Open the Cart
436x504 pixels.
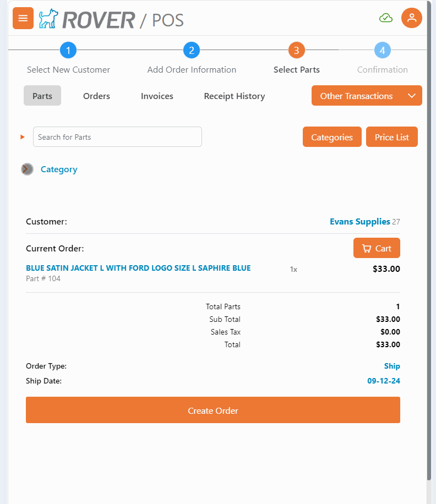(x=377, y=248)
